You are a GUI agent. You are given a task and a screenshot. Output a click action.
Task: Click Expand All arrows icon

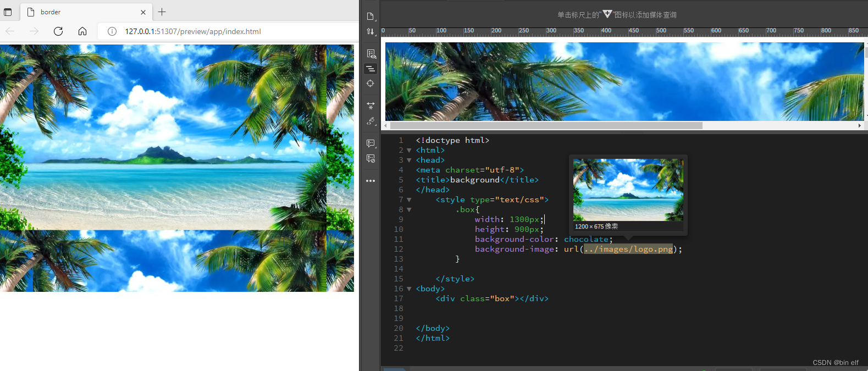(371, 106)
